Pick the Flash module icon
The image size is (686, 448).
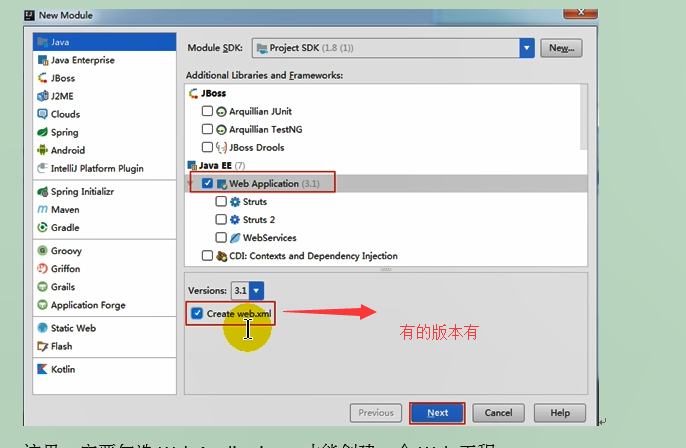point(42,346)
